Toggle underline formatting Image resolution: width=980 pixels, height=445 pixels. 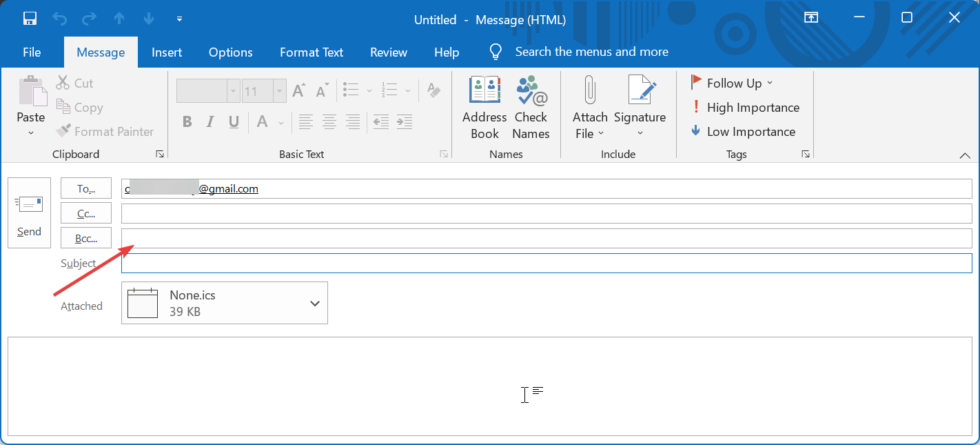tap(234, 121)
